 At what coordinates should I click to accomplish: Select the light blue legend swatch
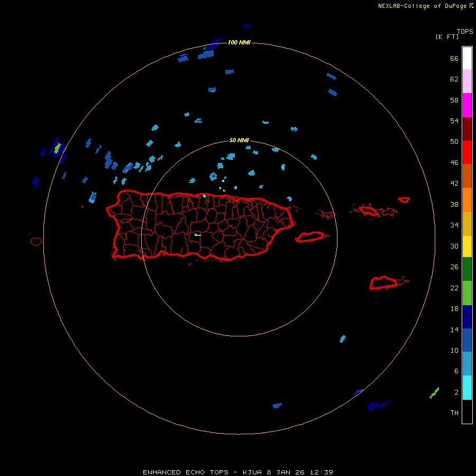point(467,363)
